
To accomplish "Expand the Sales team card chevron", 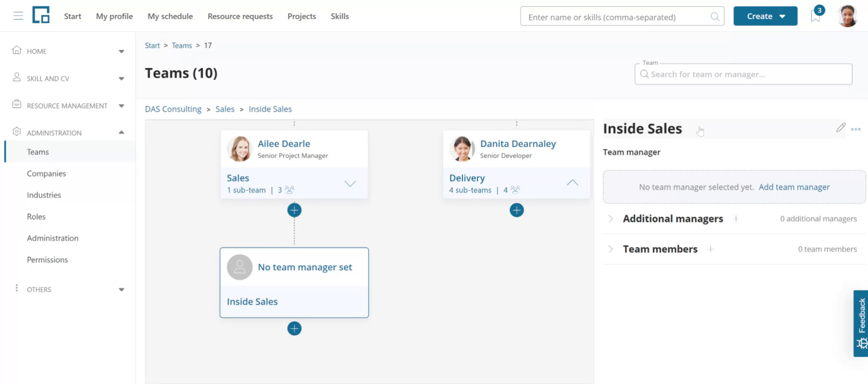I will pyautogui.click(x=350, y=183).
